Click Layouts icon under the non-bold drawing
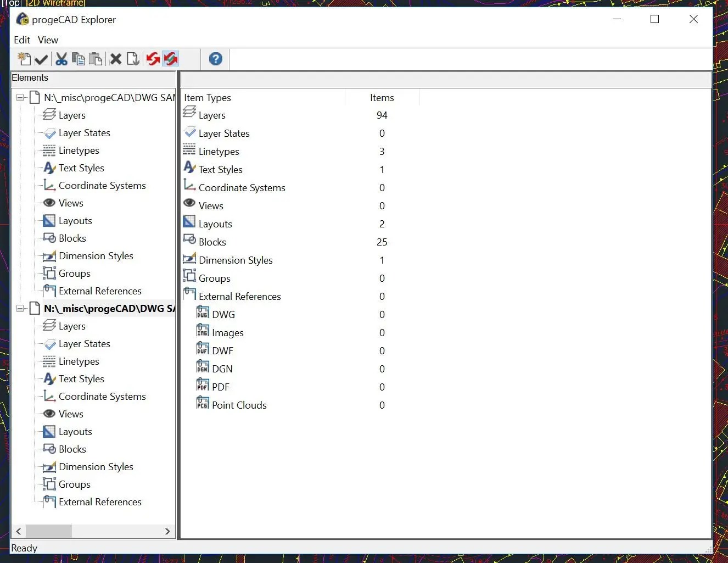Screen dimensions: 728x563 click(x=49, y=221)
